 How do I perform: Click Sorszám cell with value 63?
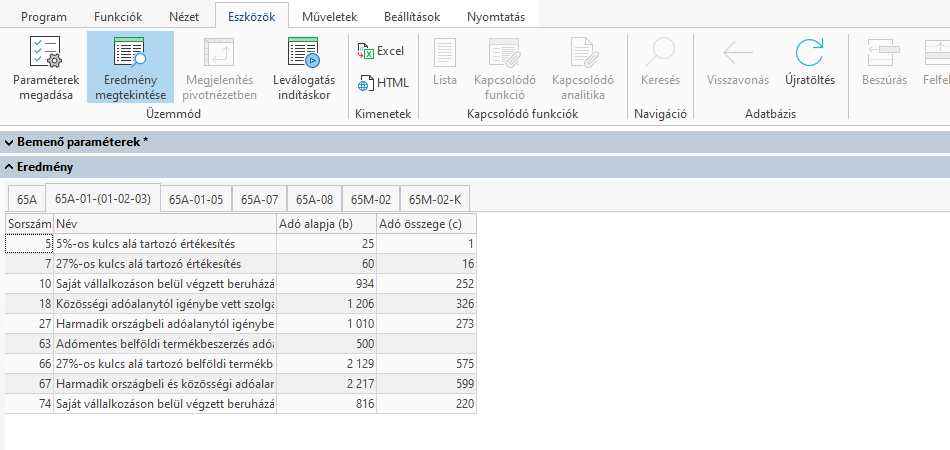[30, 344]
